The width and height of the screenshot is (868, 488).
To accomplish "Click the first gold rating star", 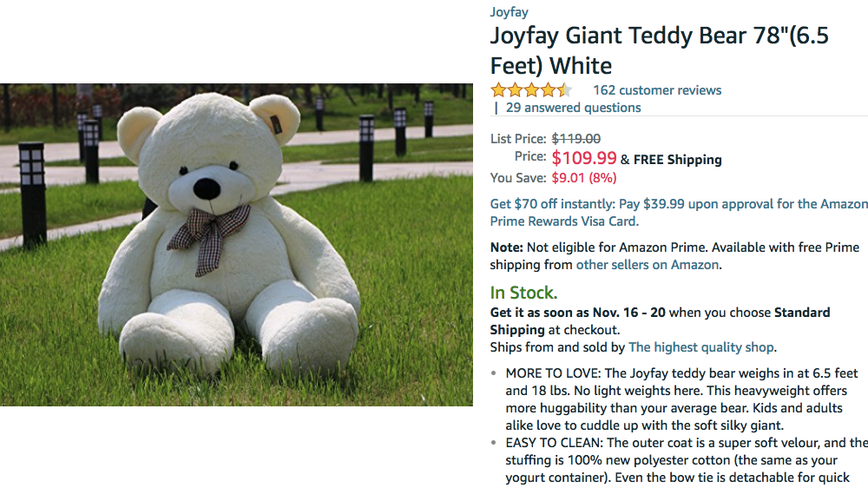I will [498, 89].
